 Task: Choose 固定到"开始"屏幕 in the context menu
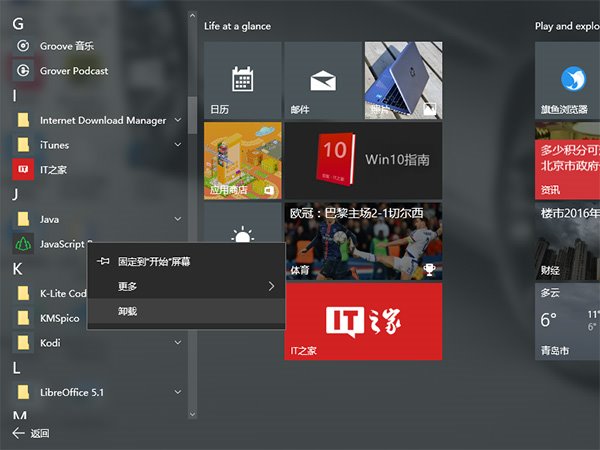pos(186,261)
